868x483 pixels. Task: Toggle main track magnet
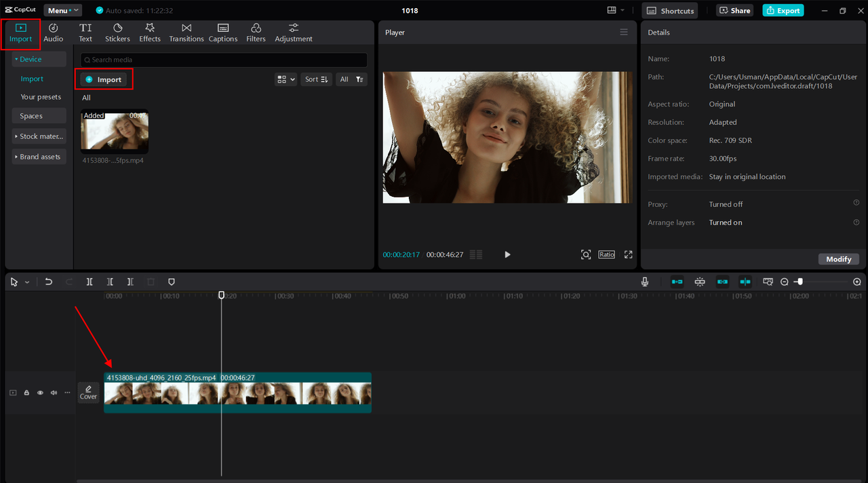[677, 282]
